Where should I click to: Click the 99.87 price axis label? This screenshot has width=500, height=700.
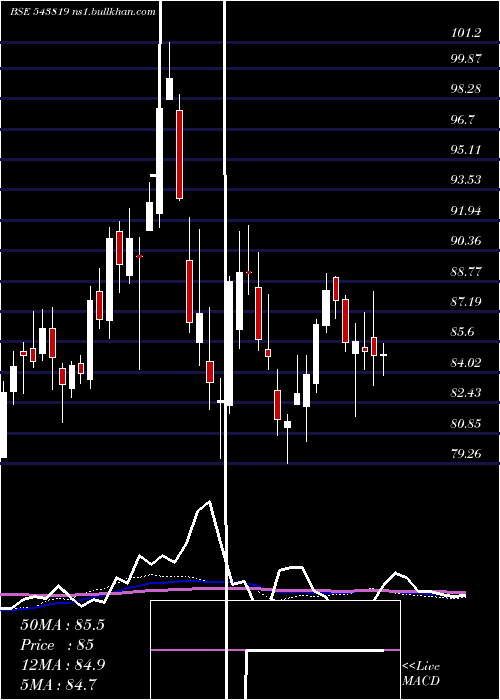[x=466, y=59]
